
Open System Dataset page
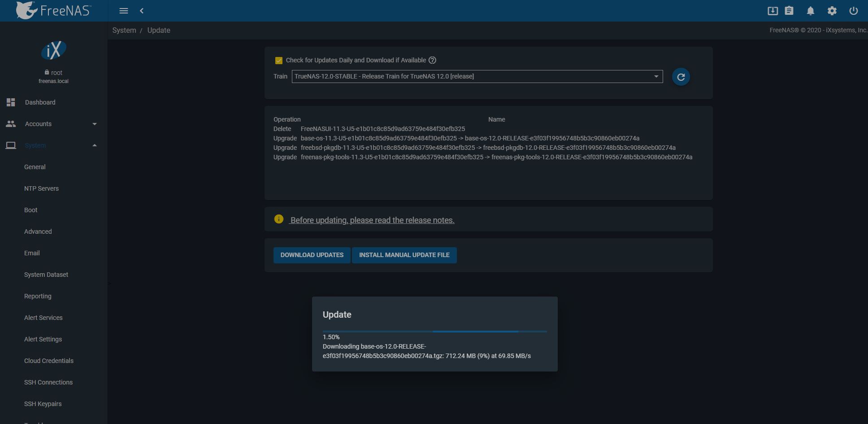[46, 275]
